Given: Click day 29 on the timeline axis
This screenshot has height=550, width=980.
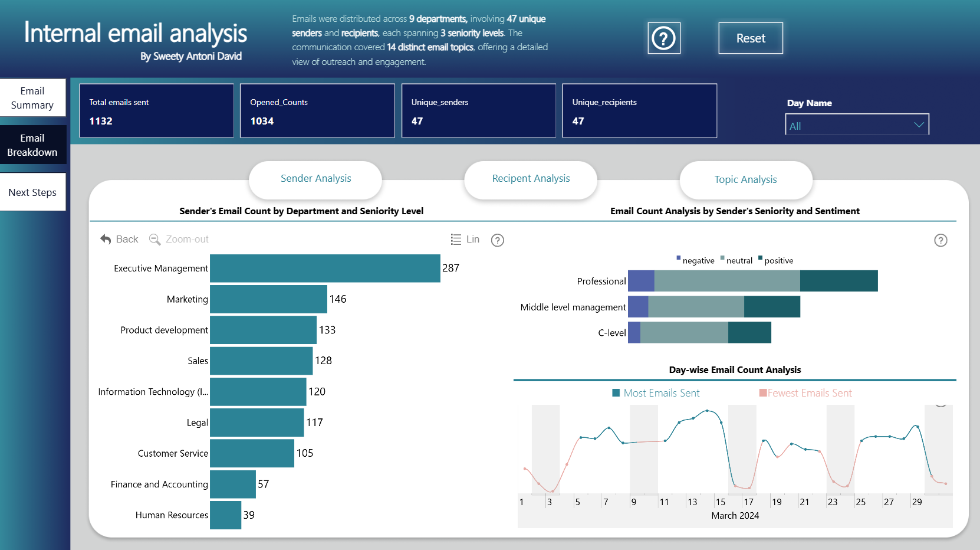Looking at the screenshot, I should pos(917,502).
